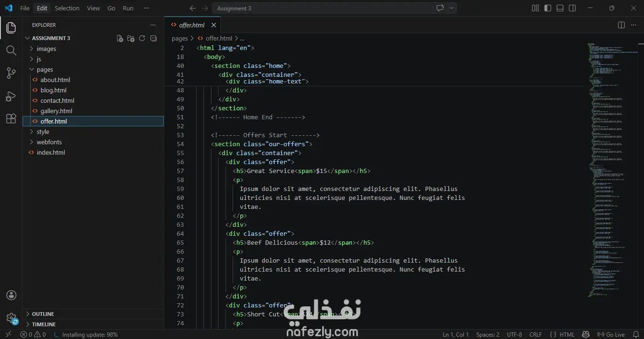The image size is (644, 339).
Task: Open editor More Actions ellipsis
Action: (x=633, y=25)
